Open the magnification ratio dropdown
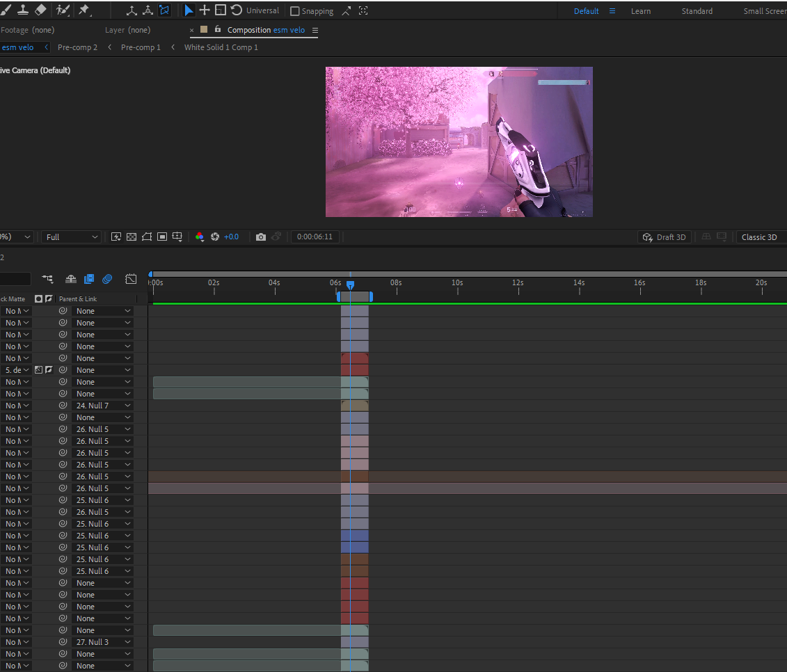Screen dimensions: 787x672 click(16, 237)
